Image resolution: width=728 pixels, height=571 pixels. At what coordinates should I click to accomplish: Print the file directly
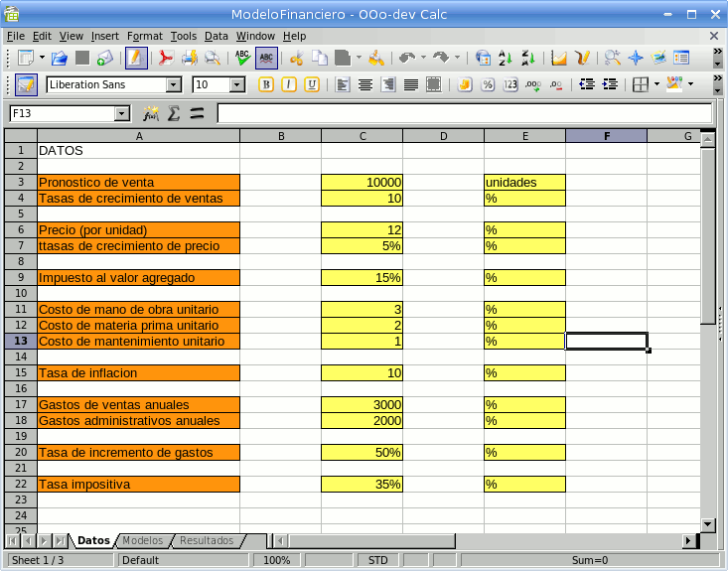pos(190,58)
